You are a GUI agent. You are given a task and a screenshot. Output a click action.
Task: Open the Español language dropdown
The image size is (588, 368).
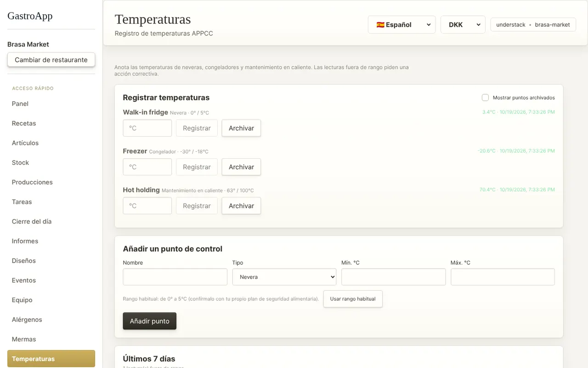click(401, 25)
